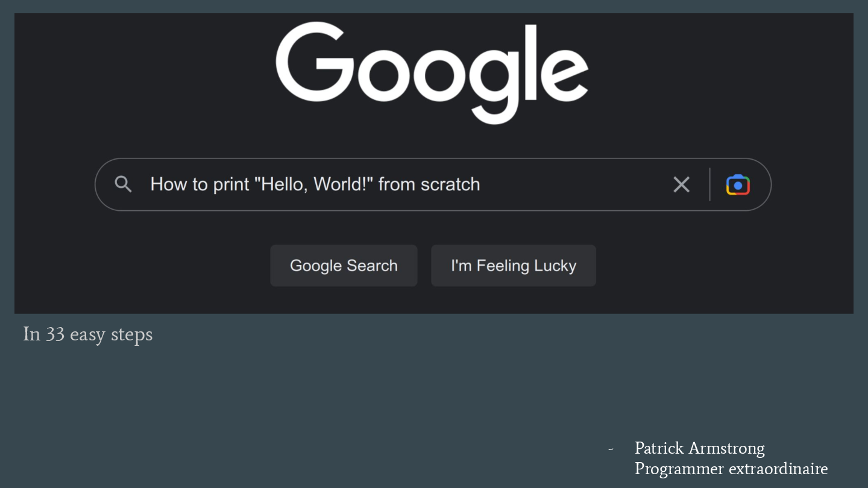The height and width of the screenshot is (488, 868).
Task: Click the Google Search button
Action: (x=344, y=266)
